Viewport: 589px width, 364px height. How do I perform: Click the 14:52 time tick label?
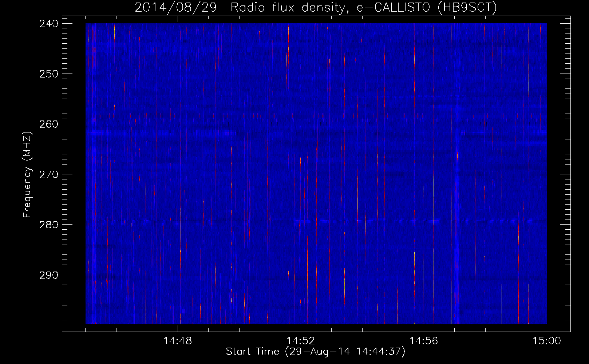click(301, 341)
